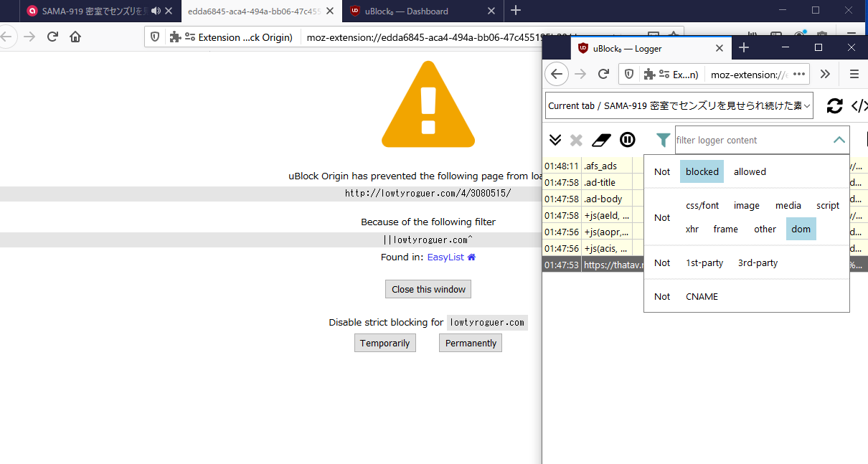Open the code view "</>" icon
The width and height of the screenshot is (868, 464).
859,105
